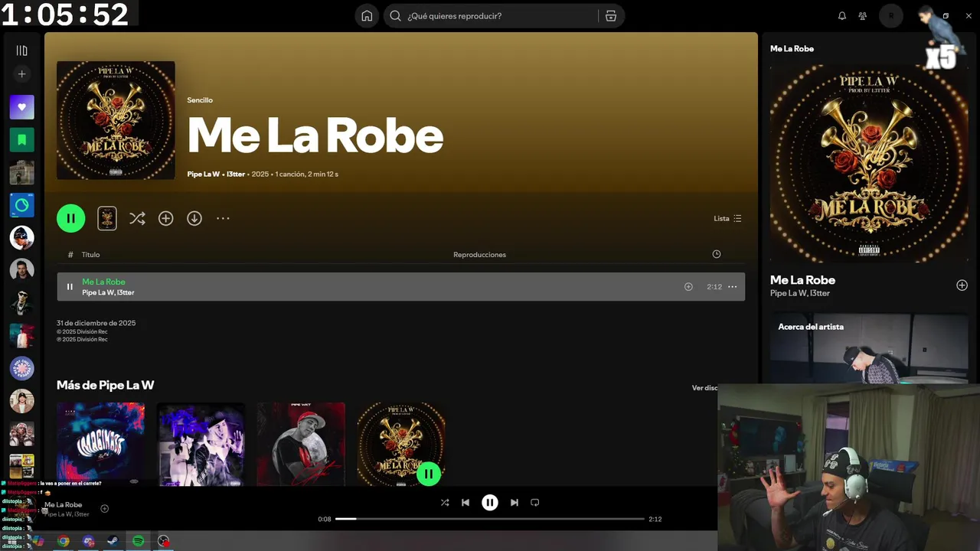Open the 'Acerca del artista' card
Screen dimensions: 980x551
(x=869, y=348)
